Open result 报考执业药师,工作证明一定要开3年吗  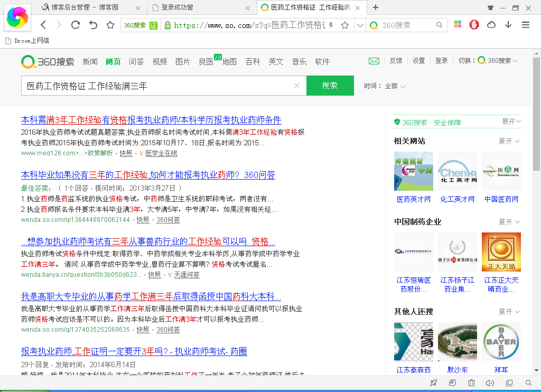(134, 351)
